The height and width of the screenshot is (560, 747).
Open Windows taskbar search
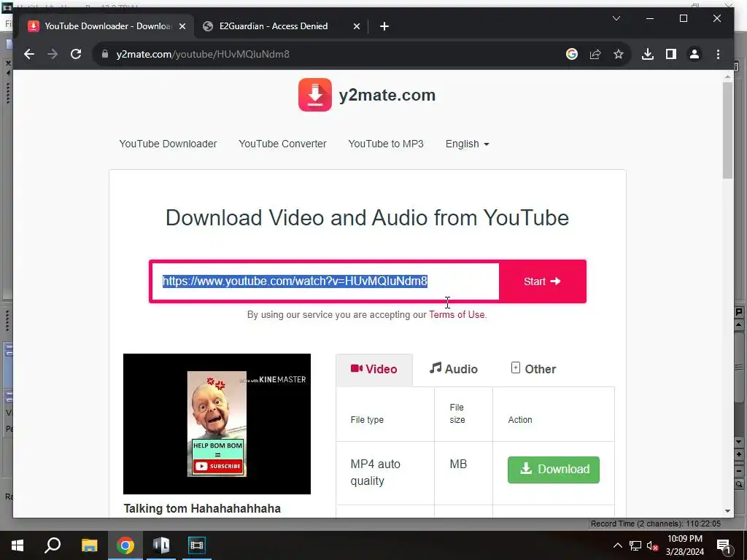53,545
